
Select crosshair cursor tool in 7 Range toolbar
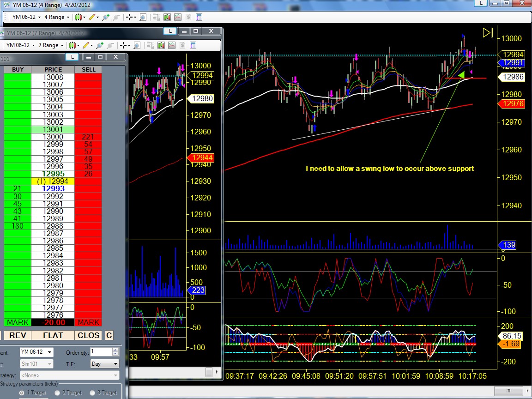(x=123, y=45)
